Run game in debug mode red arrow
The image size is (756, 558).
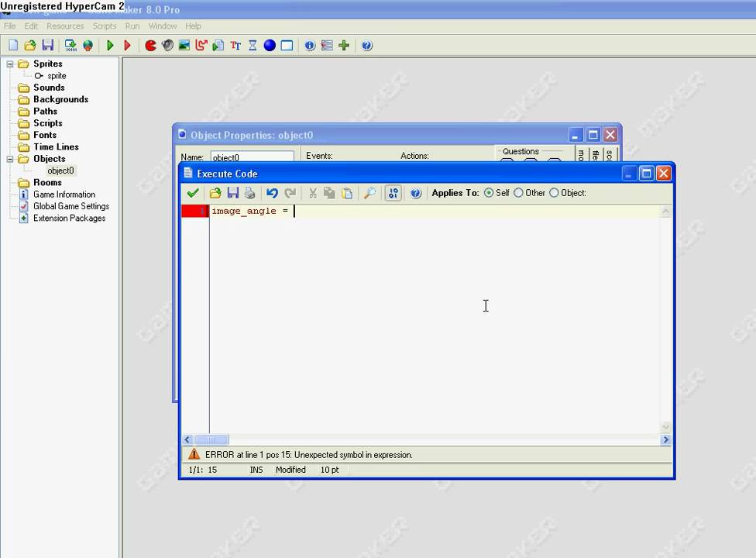[127, 45]
